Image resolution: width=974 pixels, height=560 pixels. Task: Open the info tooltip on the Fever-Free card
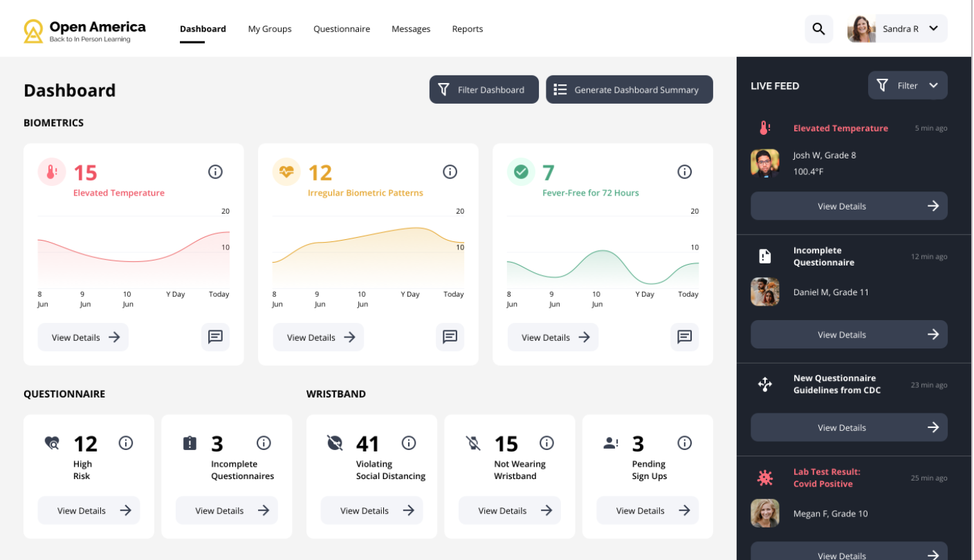click(685, 171)
